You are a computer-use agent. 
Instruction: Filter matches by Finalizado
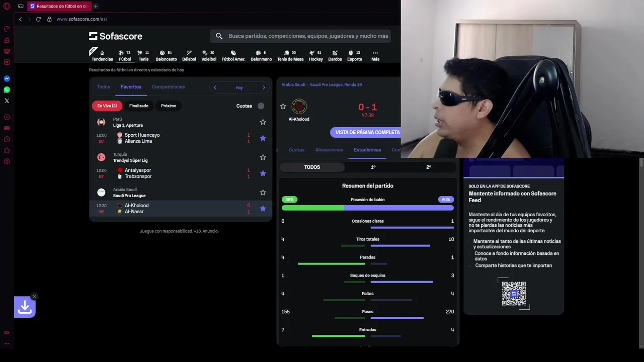tap(139, 106)
